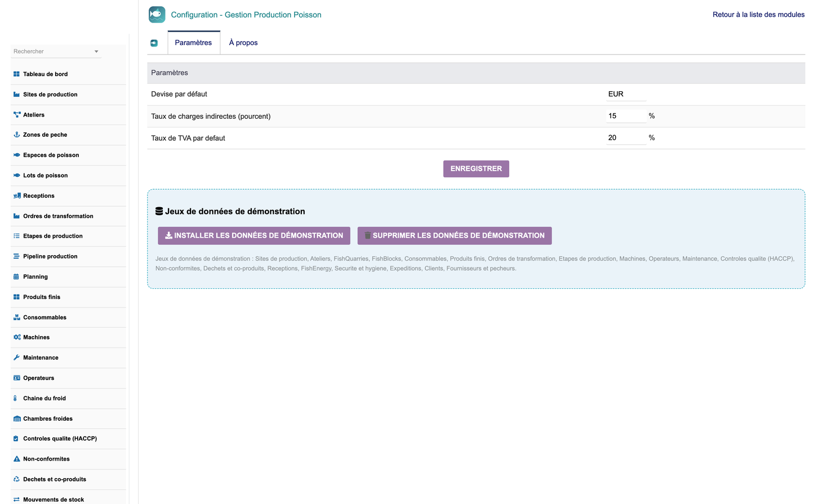Click the Ateliers diagram icon
Image resolution: width=814 pixels, height=504 pixels.
(16, 114)
